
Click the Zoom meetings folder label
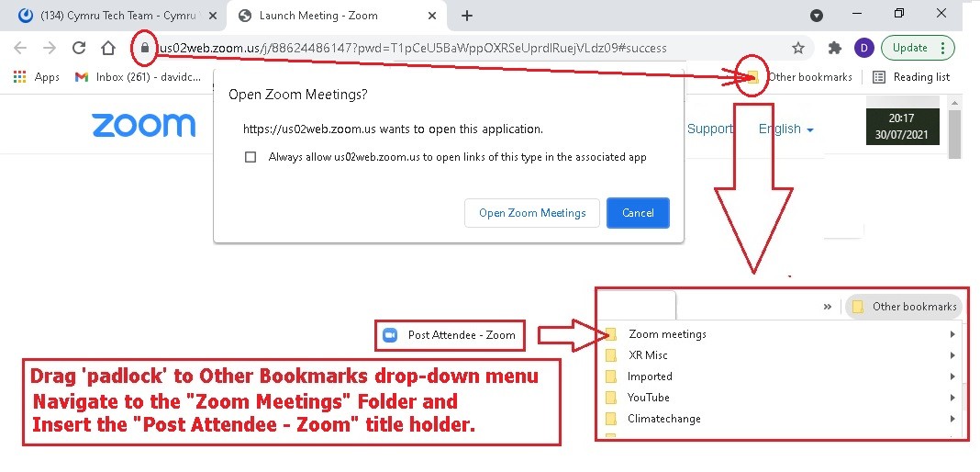click(x=667, y=334)
